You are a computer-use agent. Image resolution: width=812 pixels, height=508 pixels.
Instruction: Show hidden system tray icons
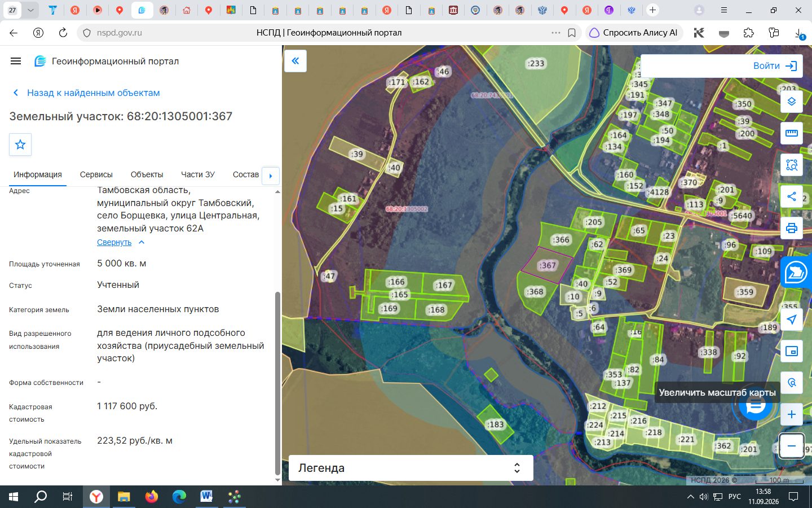coord(690,497)
